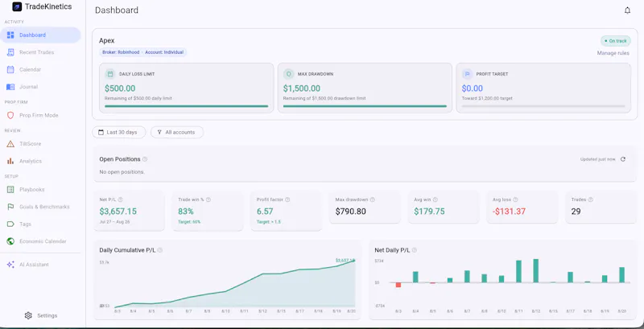Screen dimensions: 644x329
Task: Click the Profit Target flag icon
Action: tap(467, 74)
